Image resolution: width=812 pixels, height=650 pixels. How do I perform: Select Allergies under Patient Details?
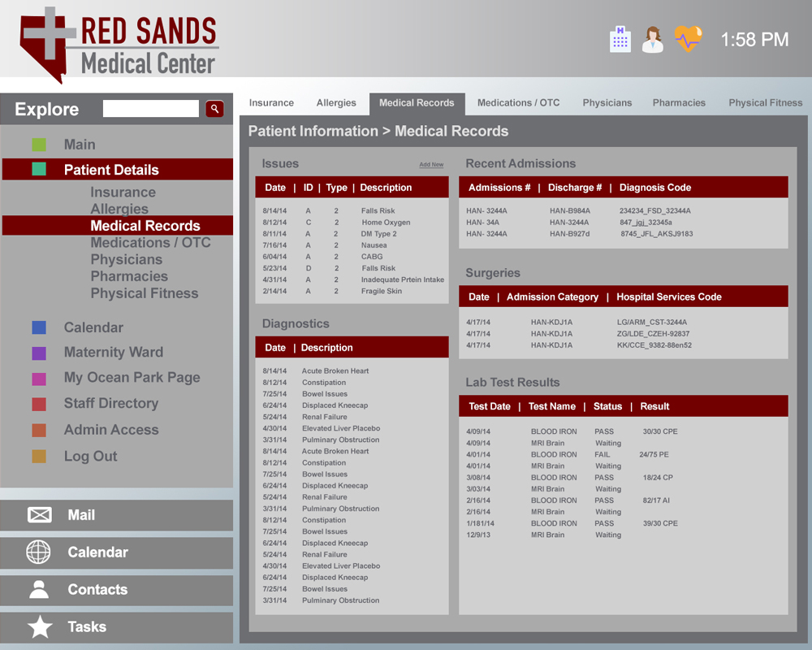119,209
